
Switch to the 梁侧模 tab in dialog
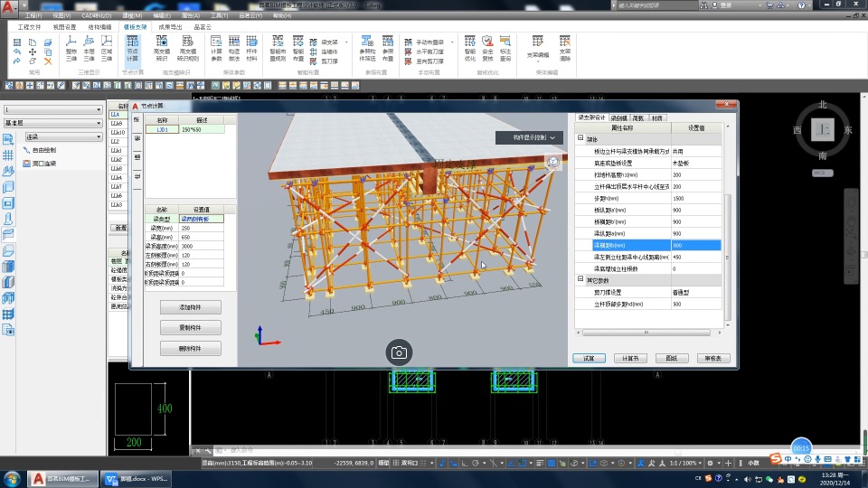point(618,117)
